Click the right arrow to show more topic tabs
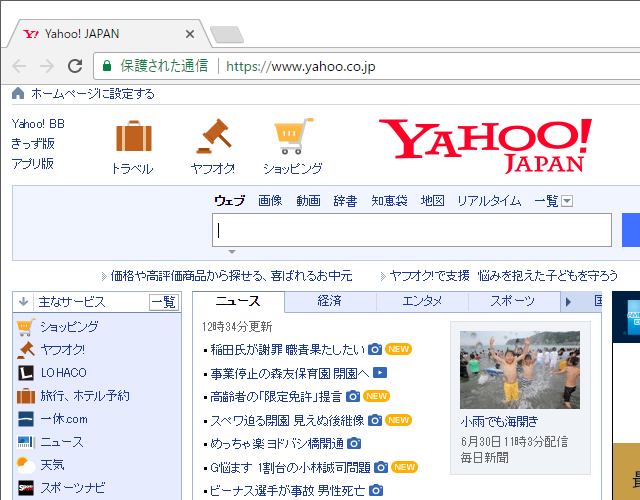640x500 pixels. click(568, 302)
